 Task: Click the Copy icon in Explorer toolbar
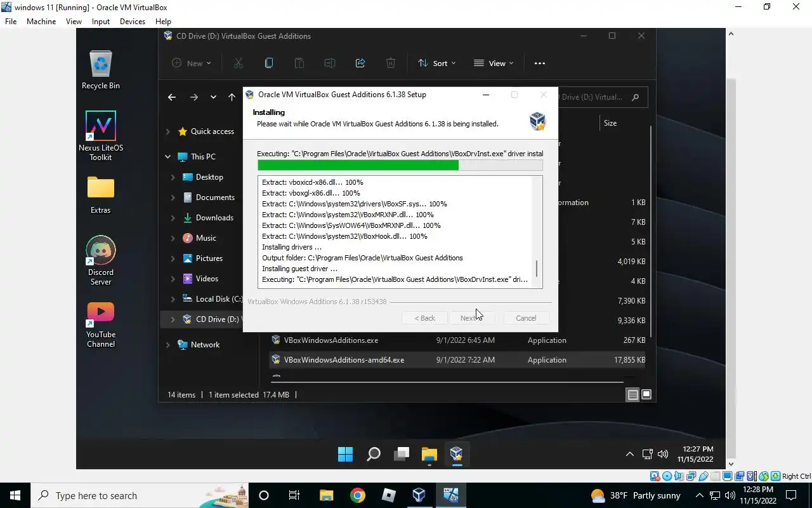269,63
